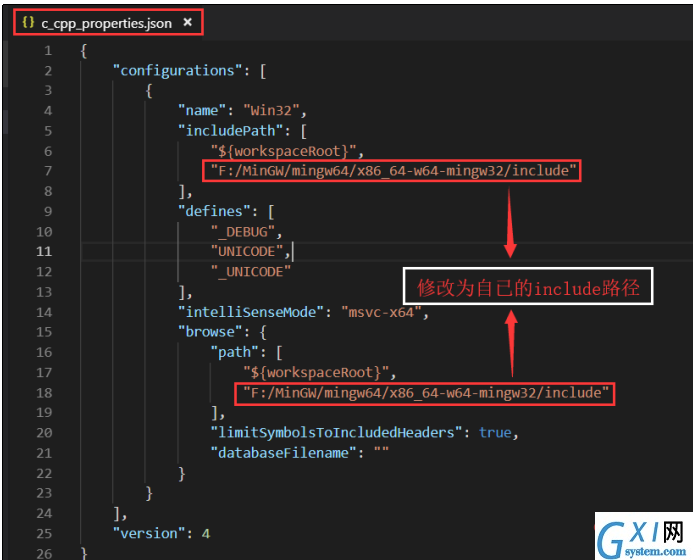Click the "_DEBUG" define entry

243,232
